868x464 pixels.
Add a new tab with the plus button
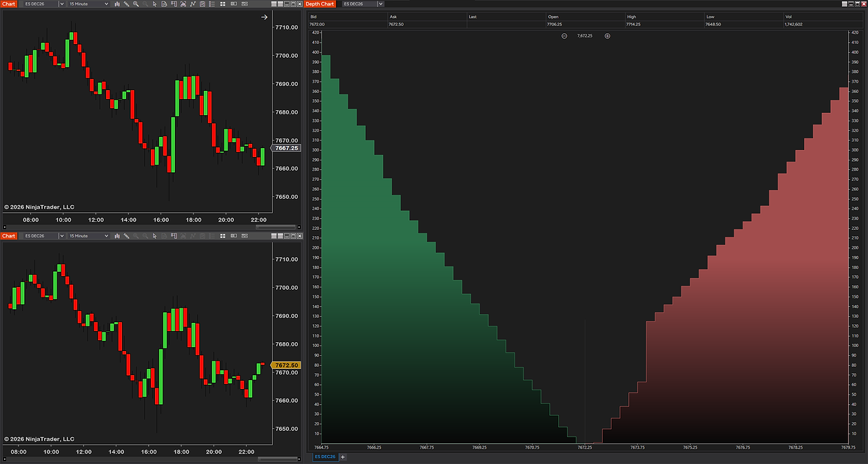tap(342, 456)
